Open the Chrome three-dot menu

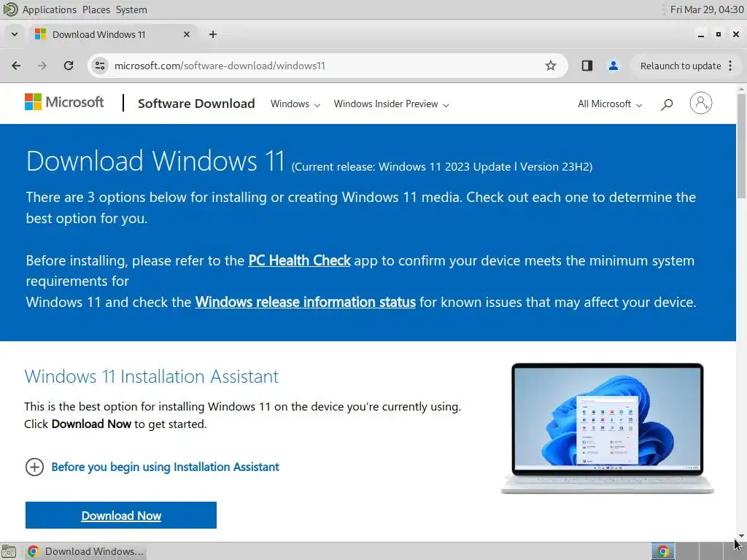(730, 66)
